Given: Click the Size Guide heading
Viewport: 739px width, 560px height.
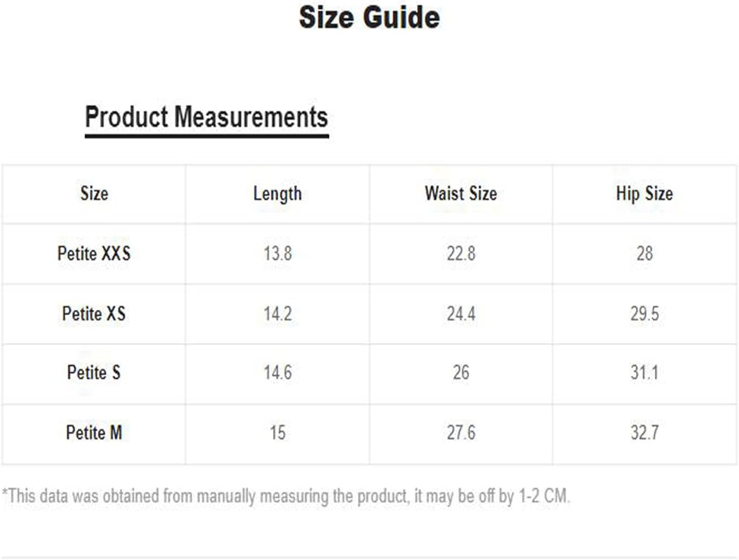Looking at the screenshot, I should tap(369, 17).
